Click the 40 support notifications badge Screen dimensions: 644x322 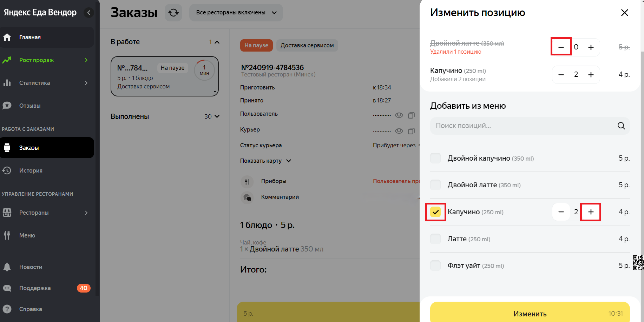(x=84, y=288)
